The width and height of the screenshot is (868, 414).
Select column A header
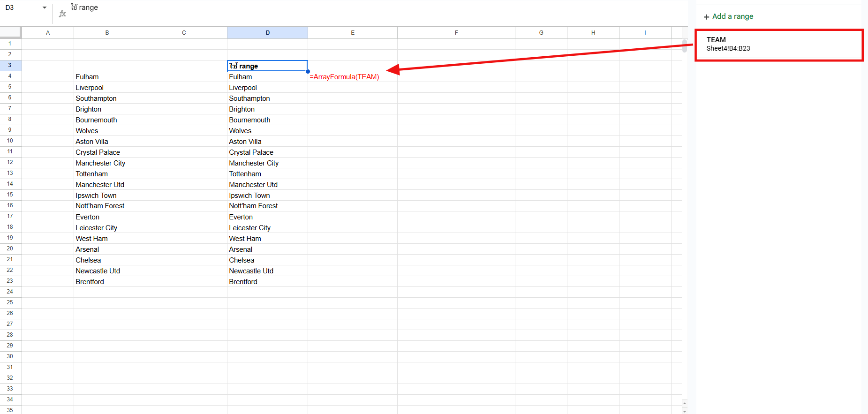point(48,33)
